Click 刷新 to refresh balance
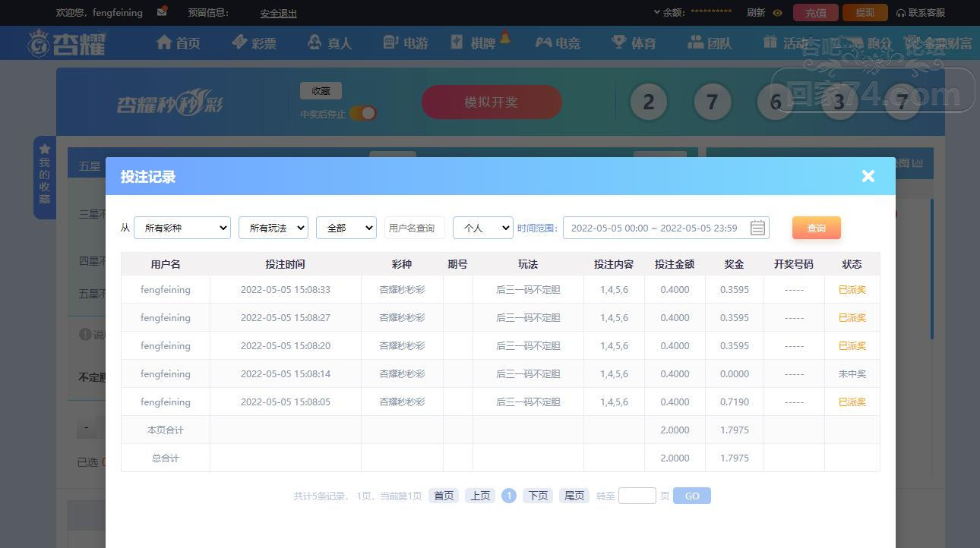This screenshot has width=980, height=548. pos(756,13)
